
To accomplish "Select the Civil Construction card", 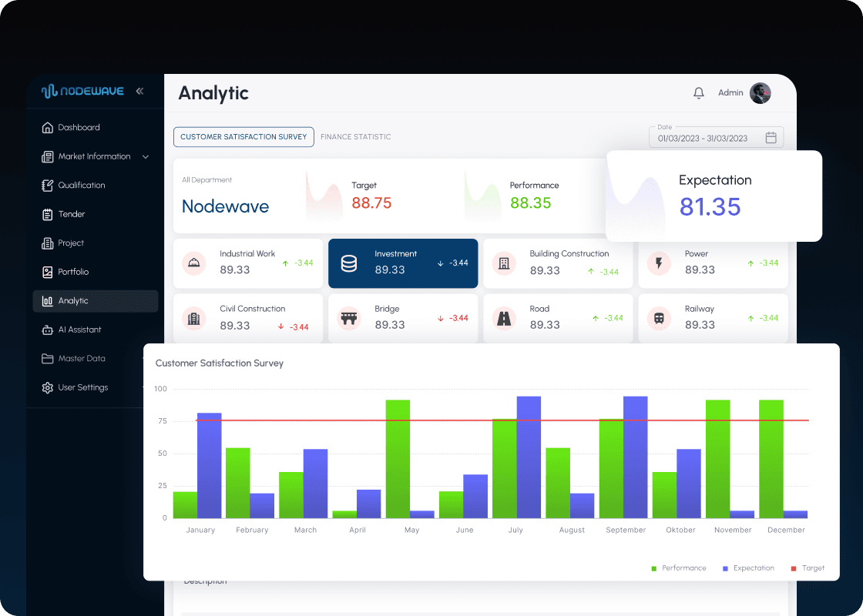I will pos(248,319).
